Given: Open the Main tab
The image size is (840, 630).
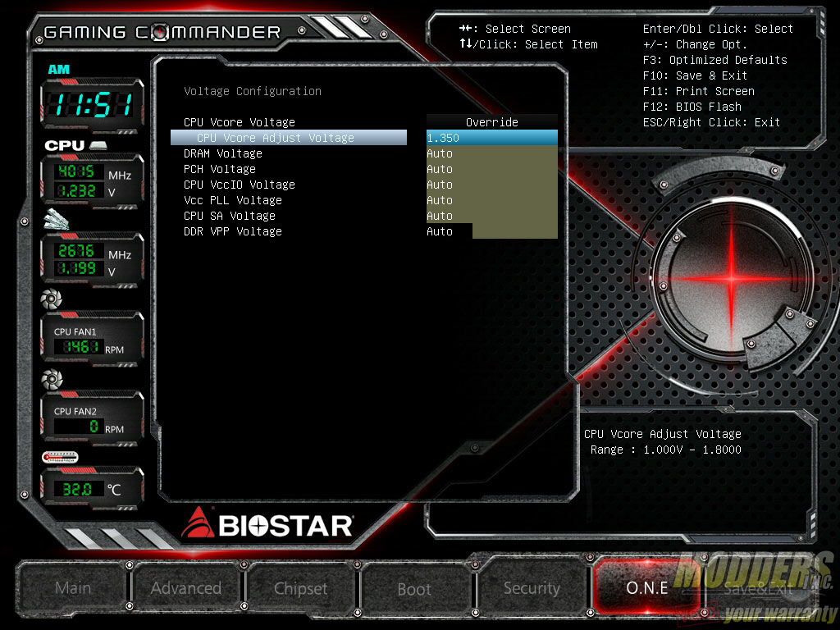Looking at the screenshot, I should pyautogui.click(x=73, y=587).
